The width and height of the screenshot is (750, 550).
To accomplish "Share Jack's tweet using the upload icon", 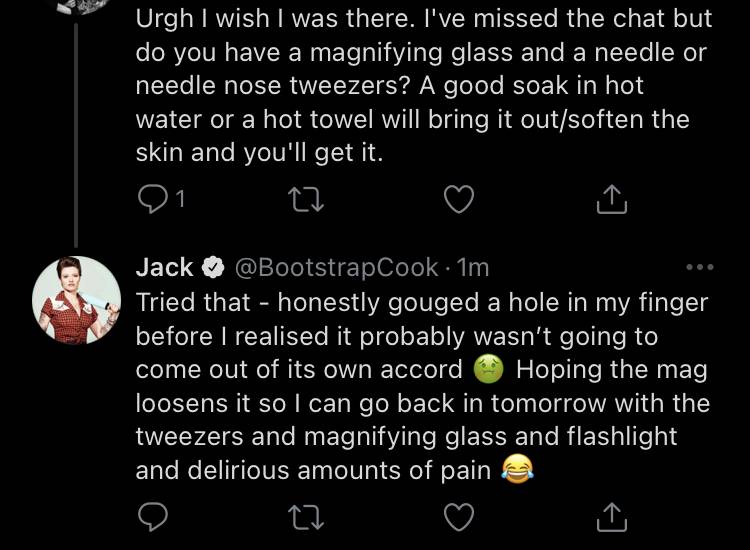I will coord(612,517).
